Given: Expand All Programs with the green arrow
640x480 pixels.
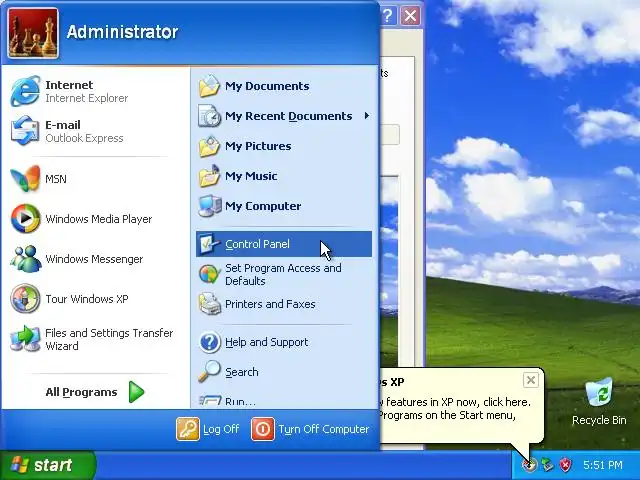Looking at the screenshot, I should point(136,392).
